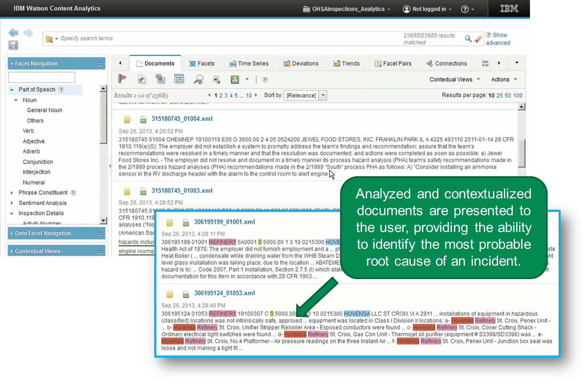Click the help icon beside Show advanced
588x385 pixels.
point(489,35)
